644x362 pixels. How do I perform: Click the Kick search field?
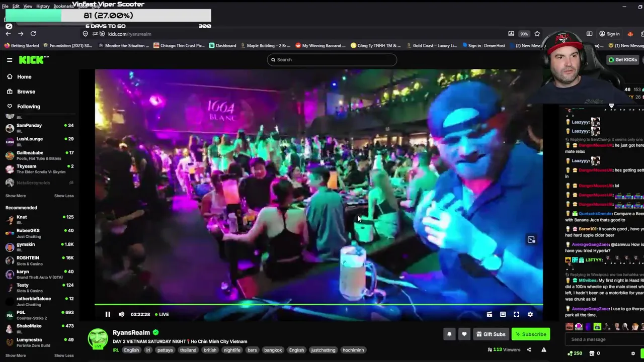332,60
